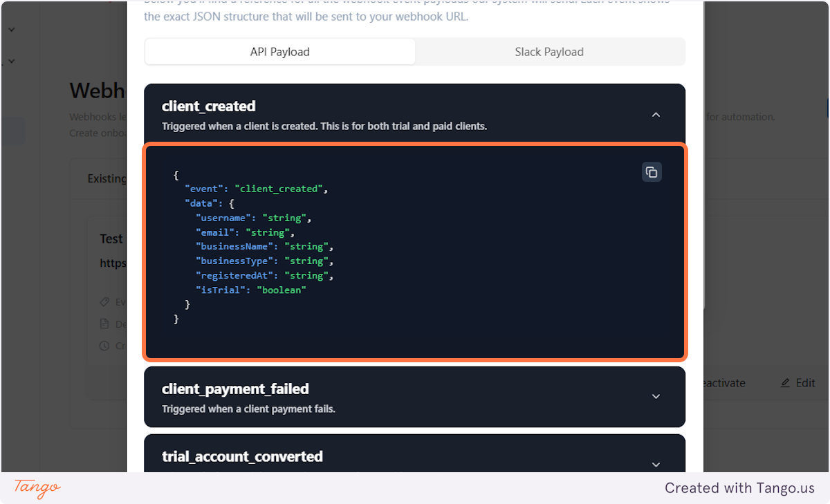Expand the trial_account_converted section
830x504 pixels.
click(656, 464)
